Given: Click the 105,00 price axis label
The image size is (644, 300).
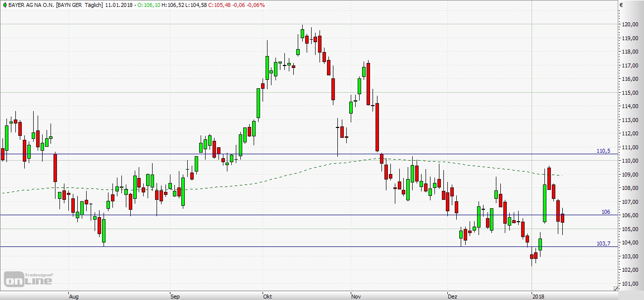Looking at the screenshot, I should coord(629,229).
